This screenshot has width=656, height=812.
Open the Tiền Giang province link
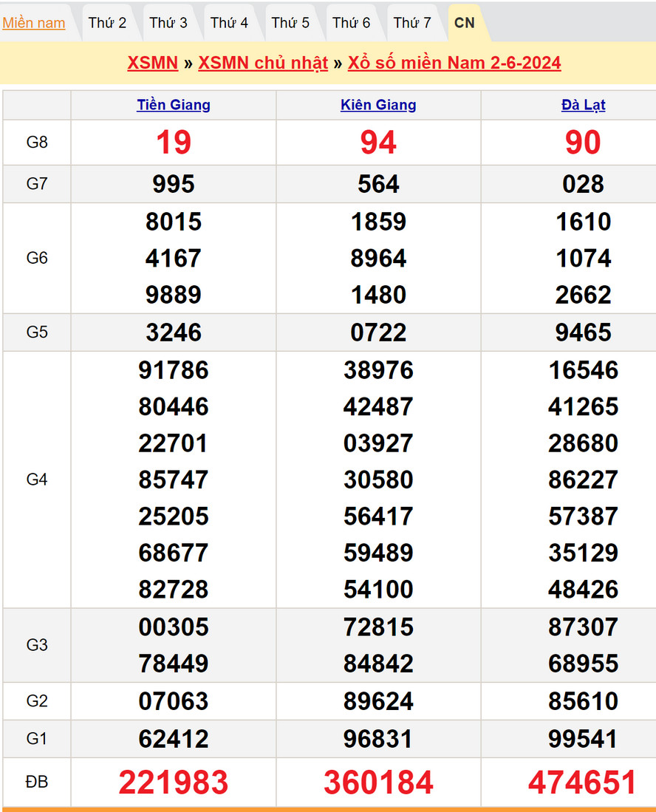[x=174, y=105]
